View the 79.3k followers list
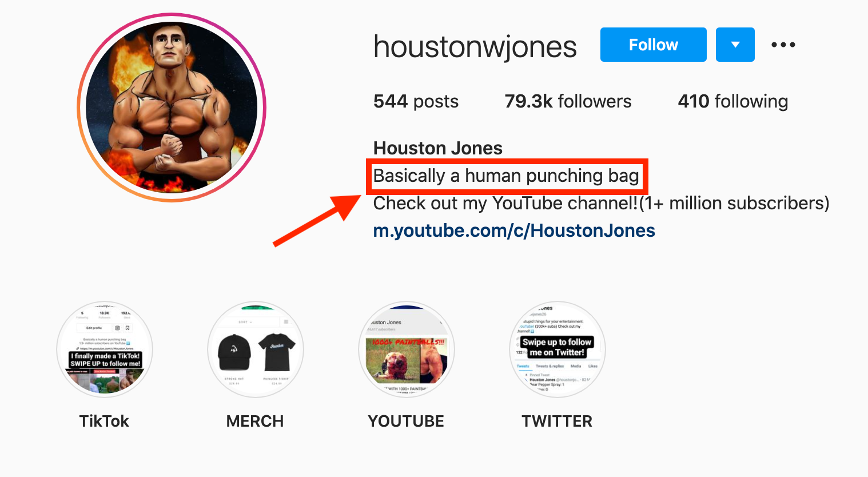 (568, 101)
